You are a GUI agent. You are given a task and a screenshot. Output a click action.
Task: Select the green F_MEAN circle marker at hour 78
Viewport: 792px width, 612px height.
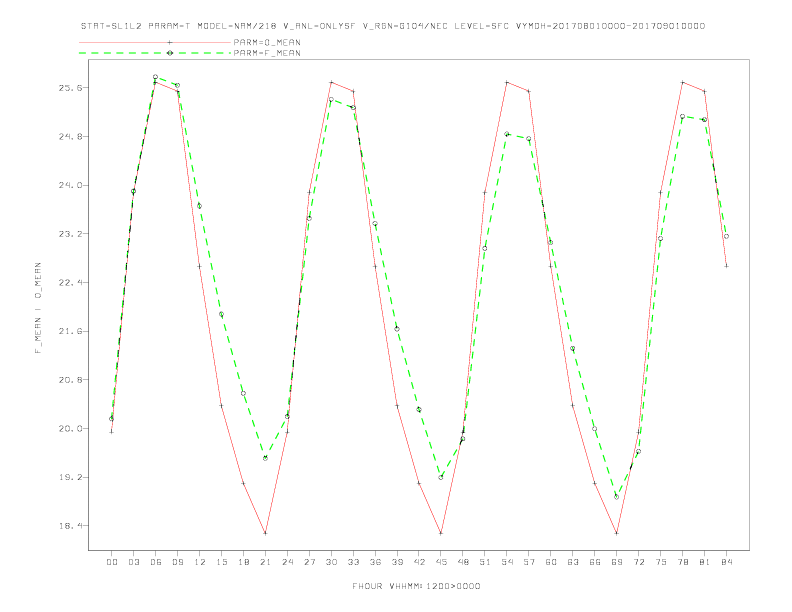point(683,116)
